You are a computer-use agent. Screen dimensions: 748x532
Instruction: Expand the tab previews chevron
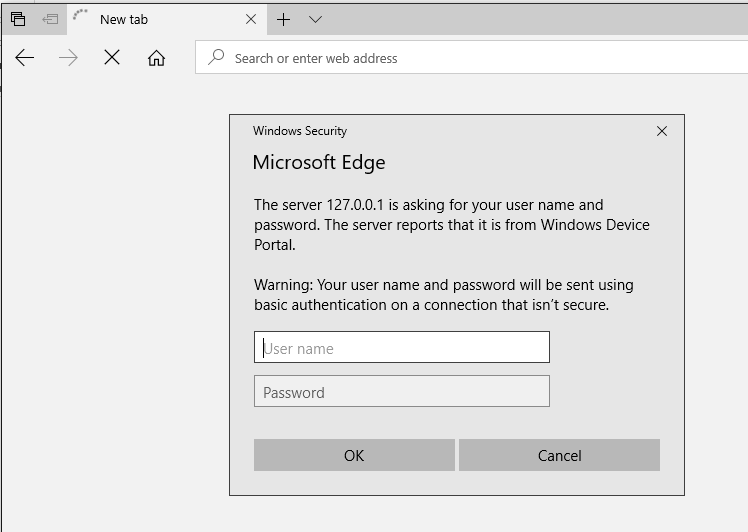click(x=316, y=19)
